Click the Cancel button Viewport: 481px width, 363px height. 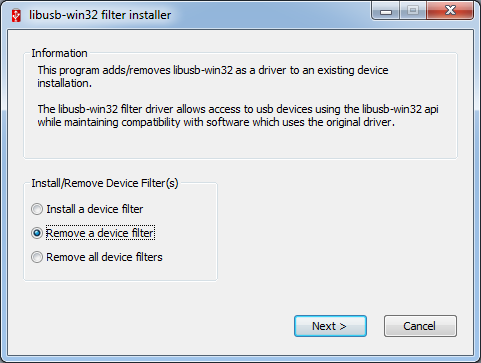420,326
